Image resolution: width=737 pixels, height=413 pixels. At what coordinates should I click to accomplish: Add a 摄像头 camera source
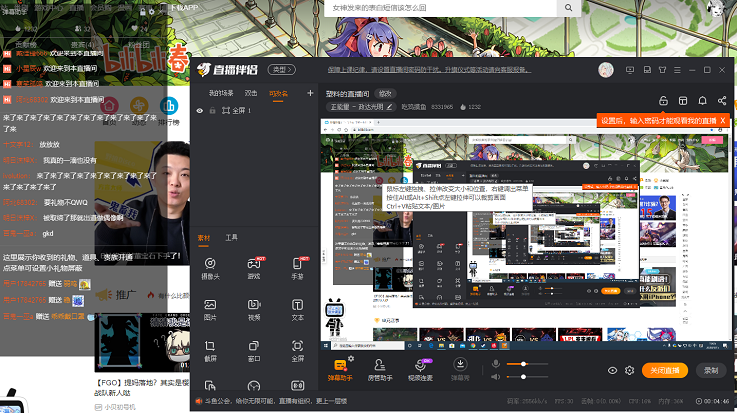(x=210, y=267)
